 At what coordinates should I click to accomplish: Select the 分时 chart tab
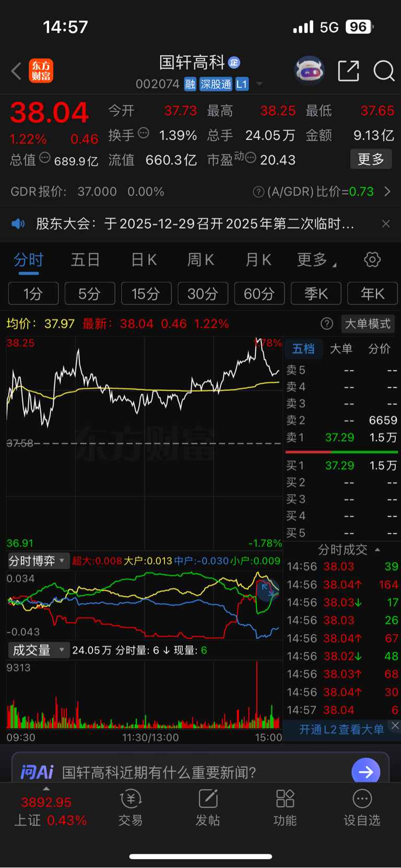29,259
